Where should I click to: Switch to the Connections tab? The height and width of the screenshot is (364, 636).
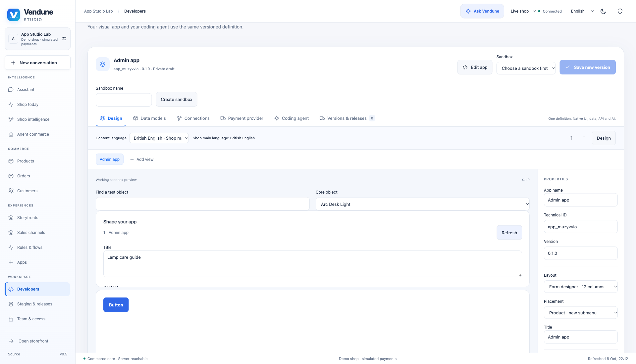coord(193,118)
